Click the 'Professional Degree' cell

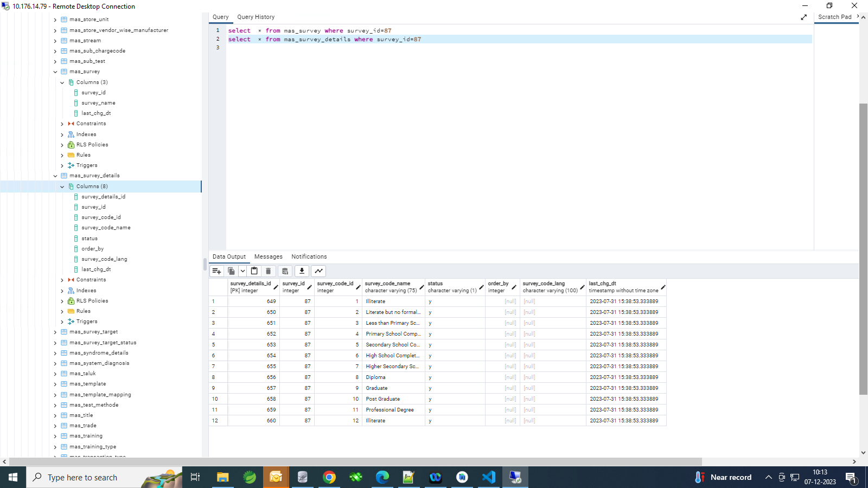[x=394, y=410]
